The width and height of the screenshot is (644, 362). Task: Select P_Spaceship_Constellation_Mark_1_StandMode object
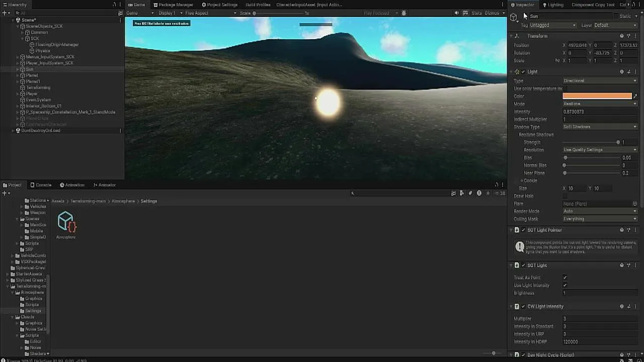(x=70, y=112)
